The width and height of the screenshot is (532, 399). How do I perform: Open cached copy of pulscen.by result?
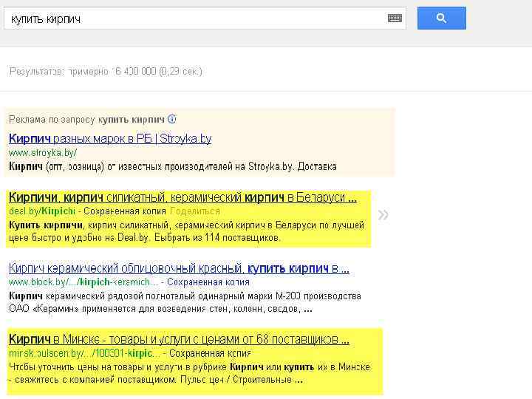210,353
